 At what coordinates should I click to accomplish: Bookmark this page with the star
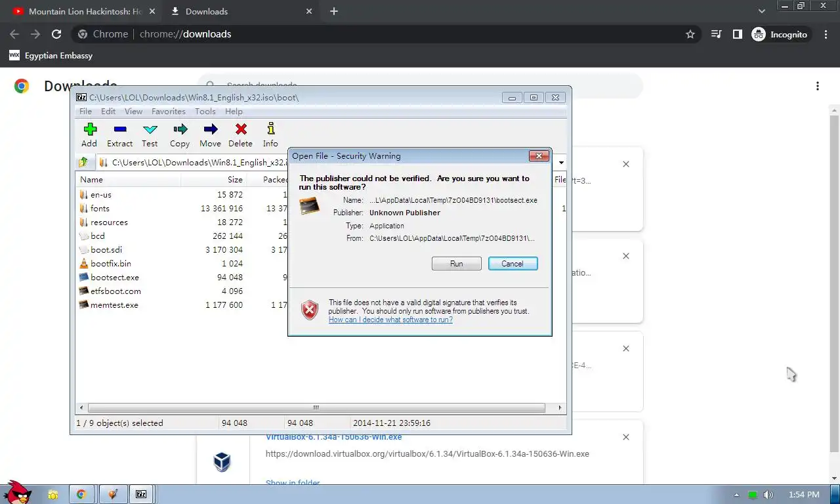coord(690,34)
